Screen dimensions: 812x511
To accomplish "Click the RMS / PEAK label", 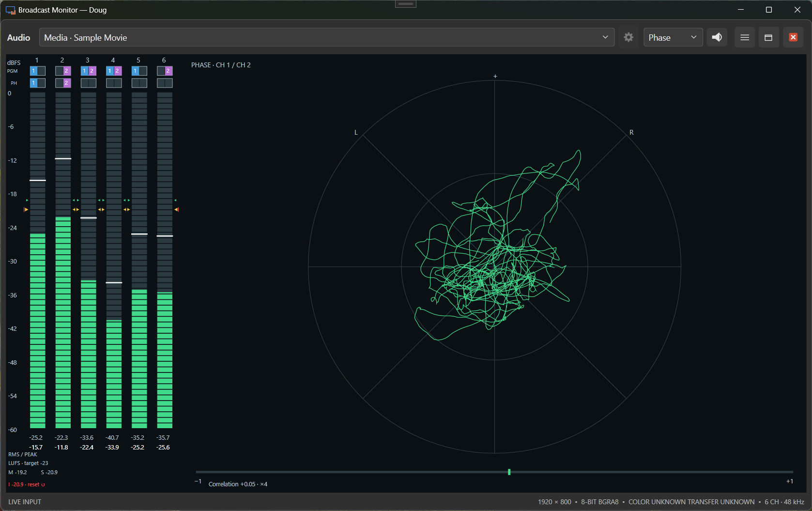I will pyautogui.click(x=23, y=454).
